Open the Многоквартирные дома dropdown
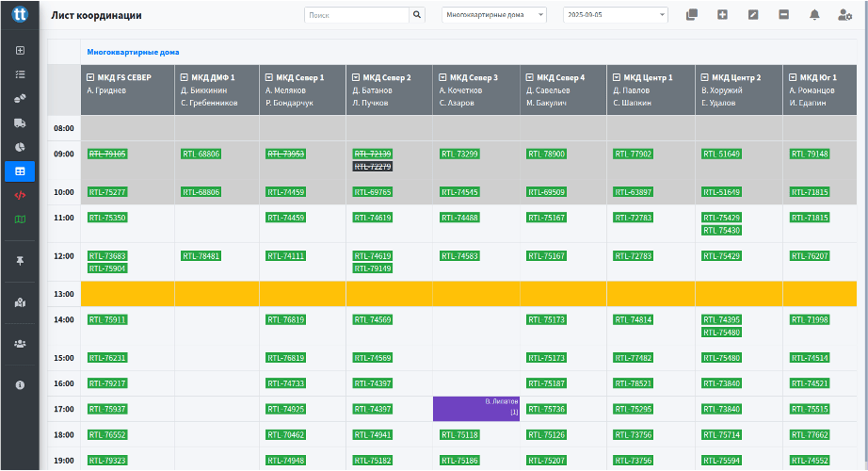This screenshot has width=868, height=471. tap(493, 15)
